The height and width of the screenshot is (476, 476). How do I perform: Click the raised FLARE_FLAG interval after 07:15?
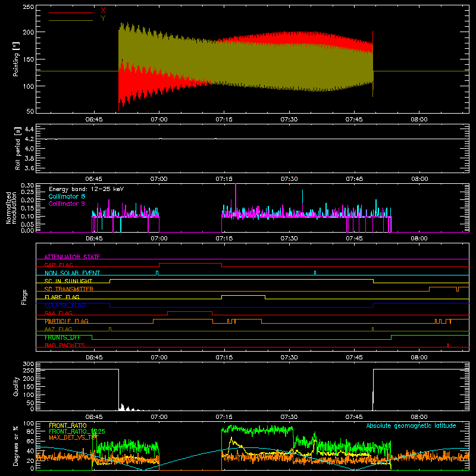(243, 296)
